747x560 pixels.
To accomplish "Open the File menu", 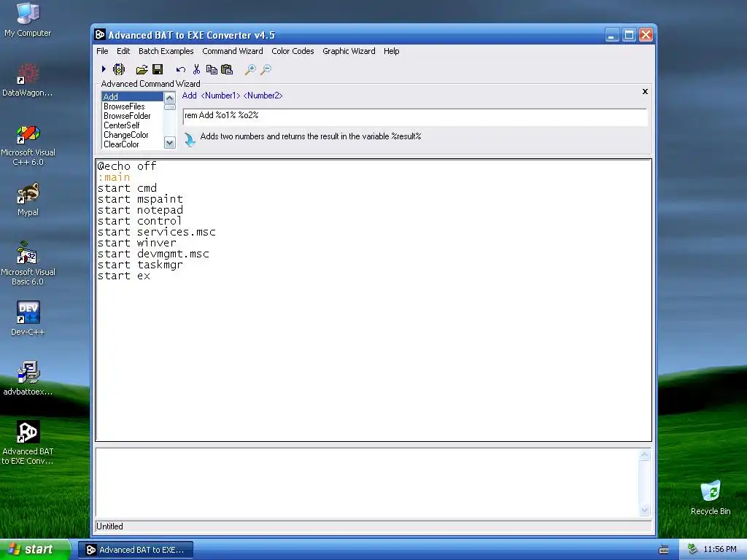I will (102, 51).
